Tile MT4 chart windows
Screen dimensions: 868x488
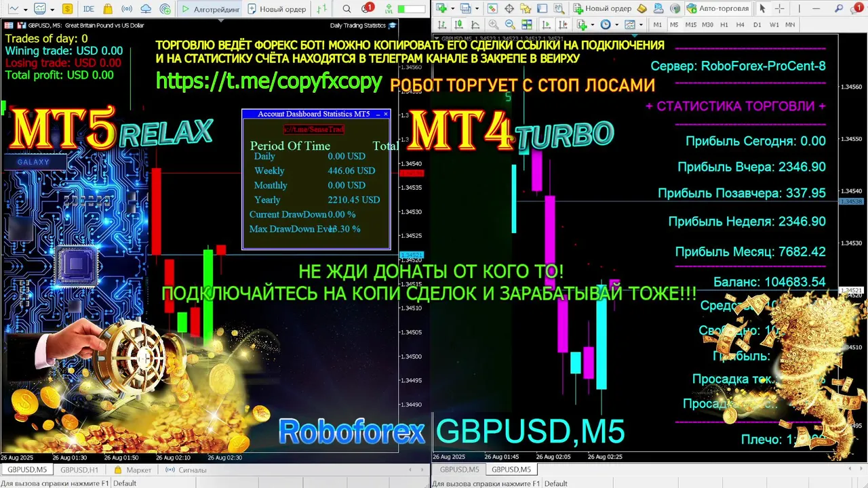[527, 24]
